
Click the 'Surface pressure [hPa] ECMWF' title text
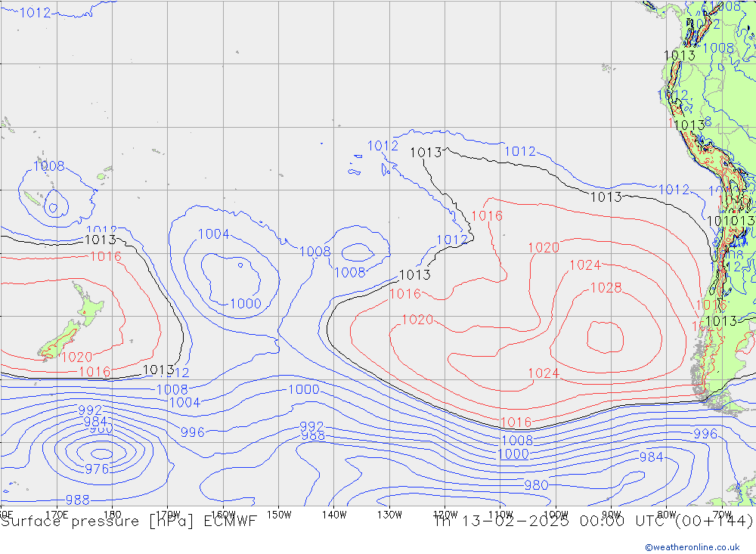coord(129,522)
